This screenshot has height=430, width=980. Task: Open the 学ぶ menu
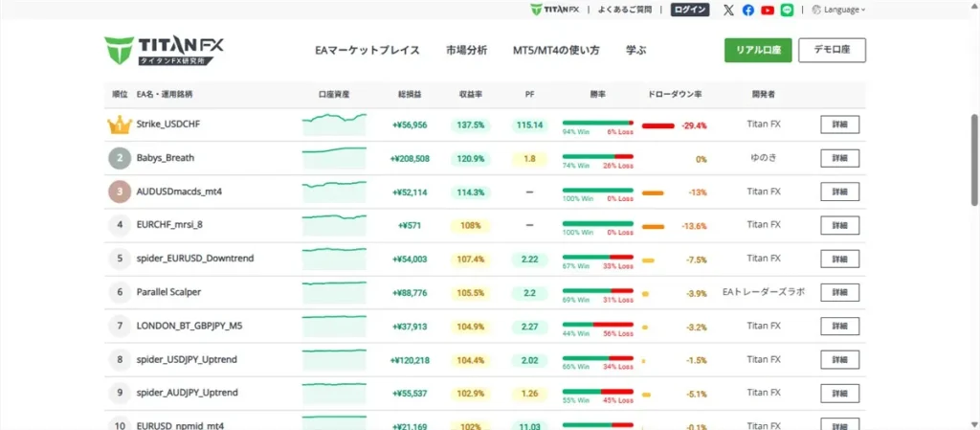(x=635, y=51)
